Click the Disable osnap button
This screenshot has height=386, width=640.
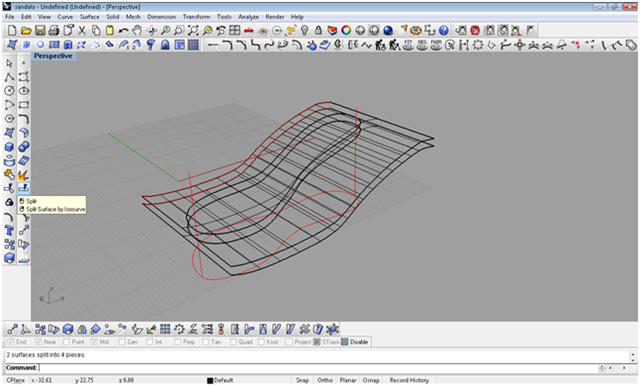pyautogui.click(x=355, y=342)
